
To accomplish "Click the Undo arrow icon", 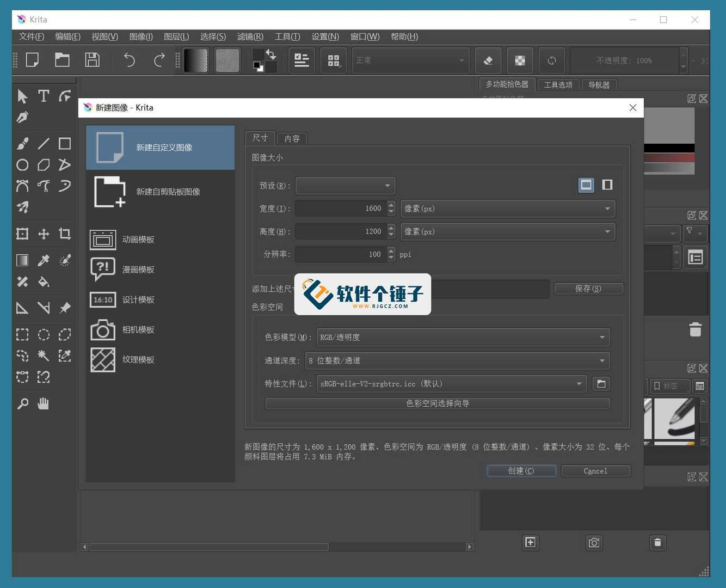I will tap(130, 60).
